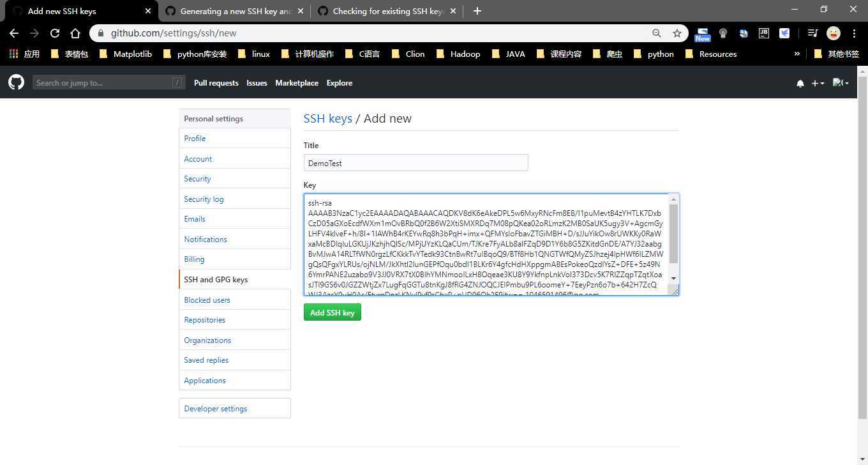Open Marketplace in the GitHub header
The width and height of the screenshot is (868, 465).
point(297,83)
